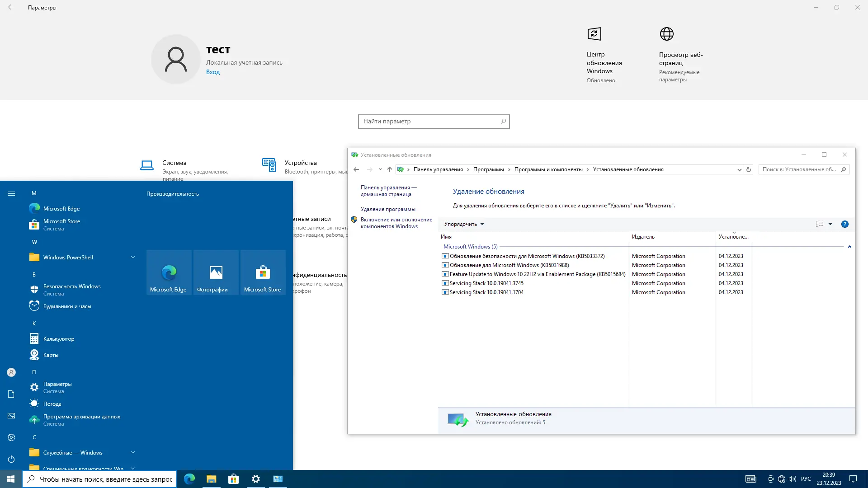The width and height of the screenshot is (868, 488).
Task: Click the Найти параметр search field
Action: (429, 122)
